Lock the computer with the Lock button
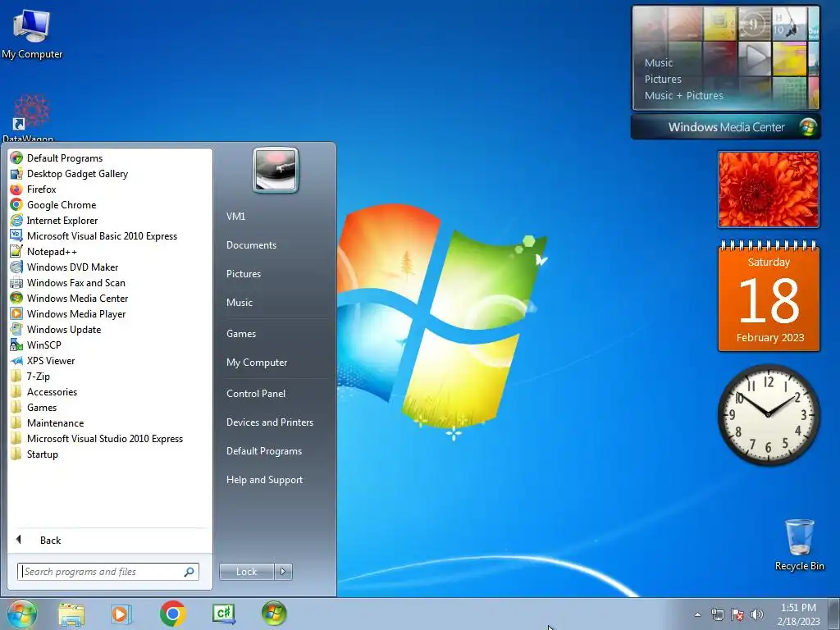Image resolution: width=840 pixels, height=630 pixels. [246, 572]
